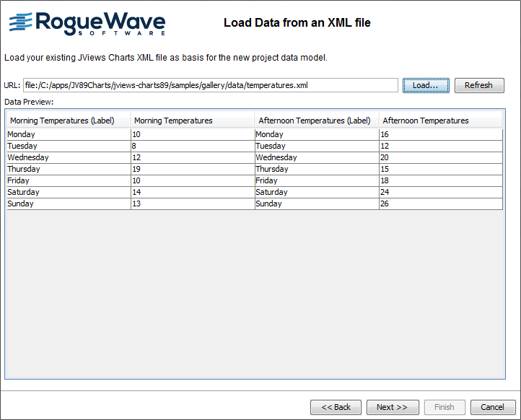This screenshot has height=420, width=521.
Task: Click the Rogue Wave Software logo
Action: [87, 23]
